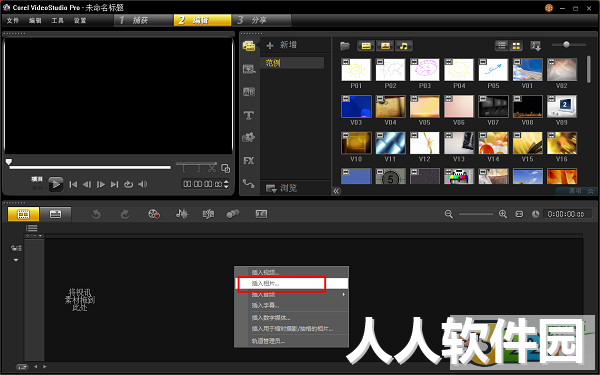Jump to end of clip
600x375 pixels.
(x=114, y=184)
